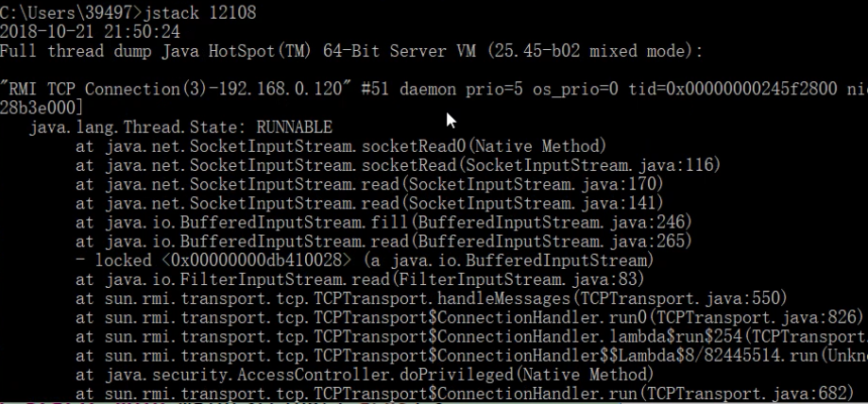The width and height of the screenshot is (868, 404).
Task: Click the AccessController.doPrivileged stack line
Action: coord(365,375)
